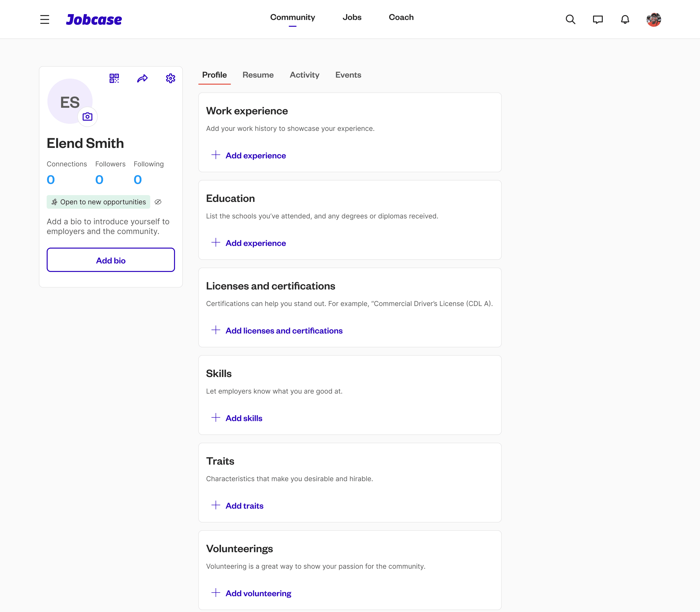Click the Add bio button

[x=111, y=260]
